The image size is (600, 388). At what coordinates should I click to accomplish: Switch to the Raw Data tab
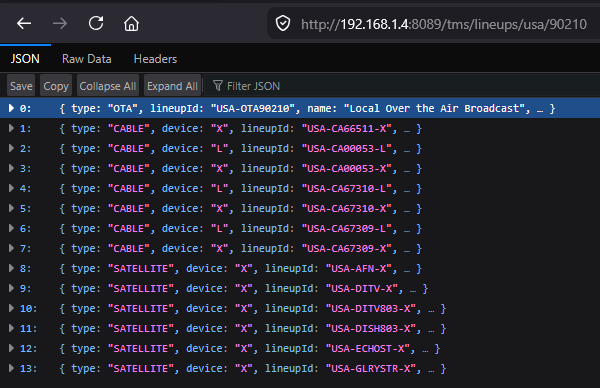pyautogui.click(x=87, y=59)
